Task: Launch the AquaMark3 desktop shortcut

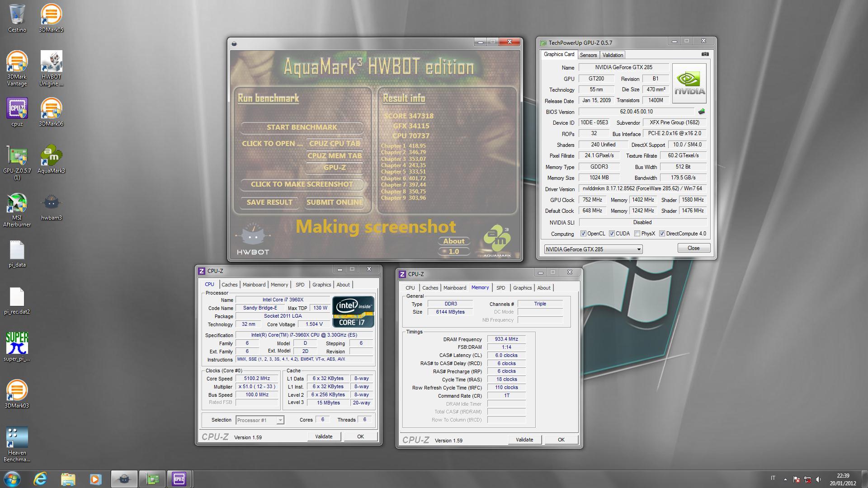Action: click(x=51, y=159)
